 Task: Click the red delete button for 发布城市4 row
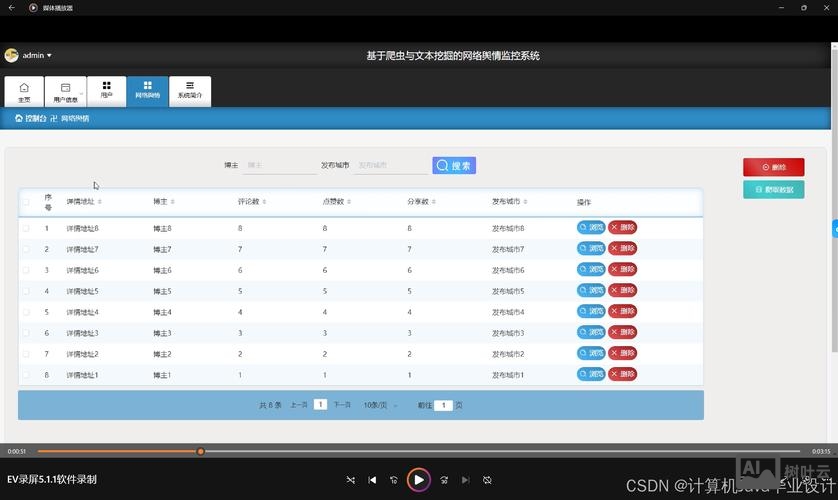[x=623, y=311]
